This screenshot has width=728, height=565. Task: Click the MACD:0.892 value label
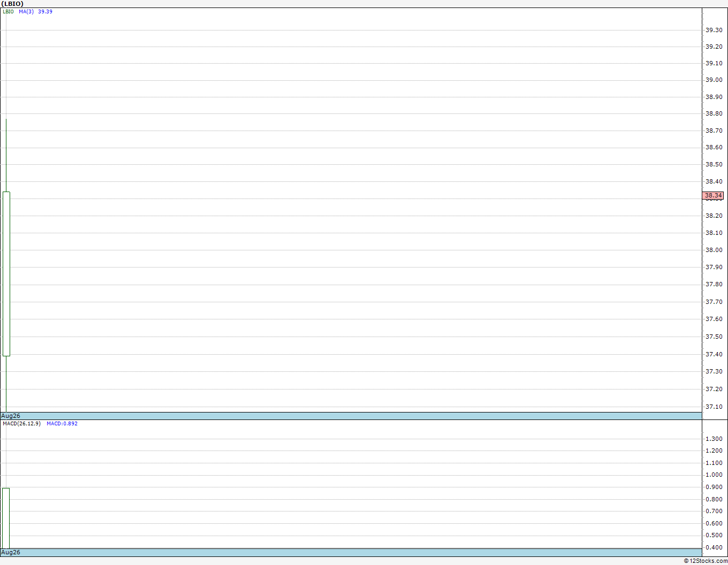[62, 423]
